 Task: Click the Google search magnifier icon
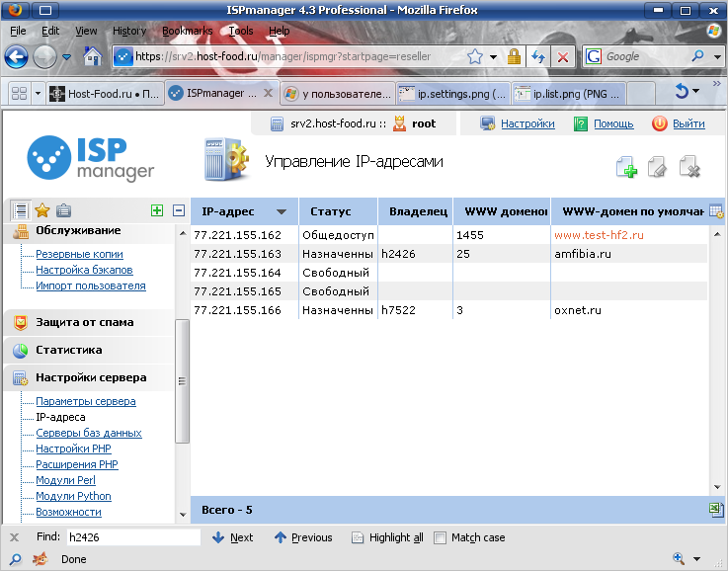tap(697, 56)
